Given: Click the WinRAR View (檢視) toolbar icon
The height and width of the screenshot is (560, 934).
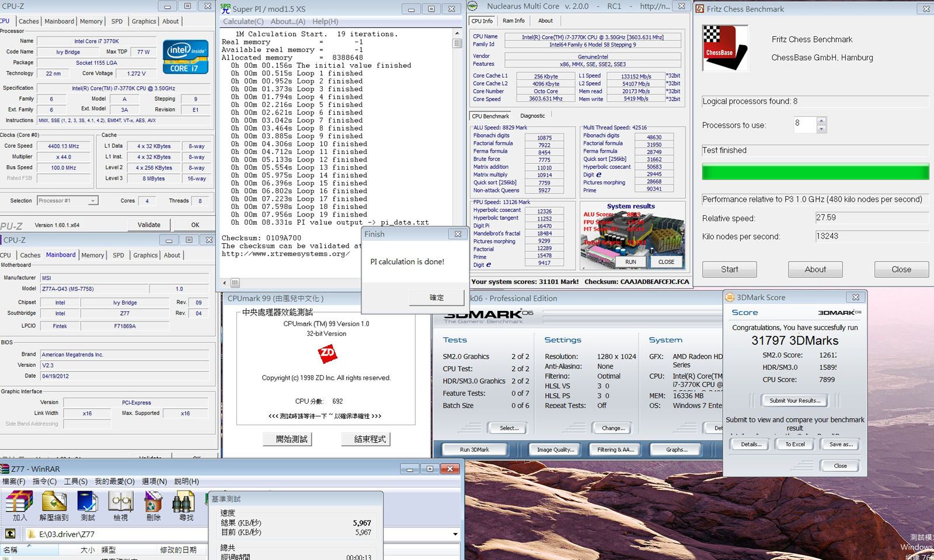Looking at the screenshot, I should click(x=121, y=505).
